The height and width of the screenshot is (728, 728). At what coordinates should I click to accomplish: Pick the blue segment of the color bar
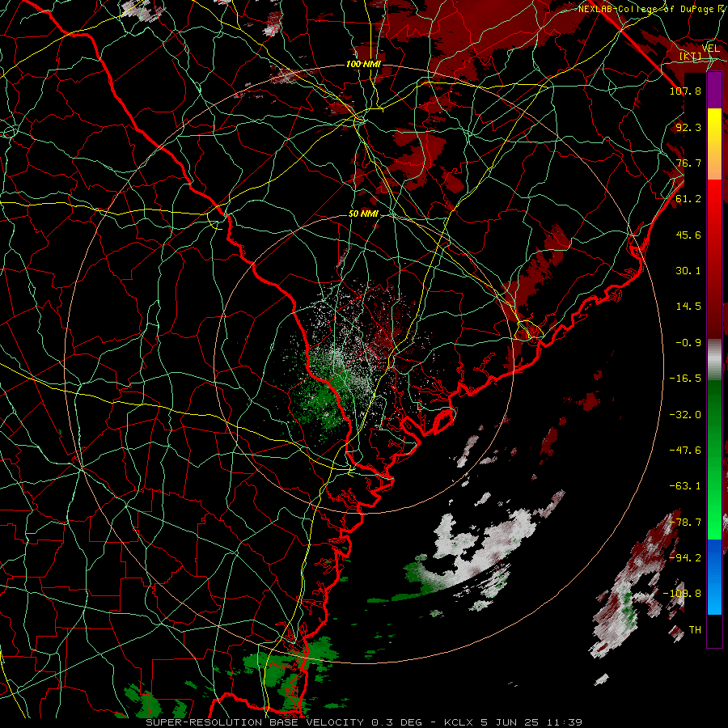click(714, 577)
